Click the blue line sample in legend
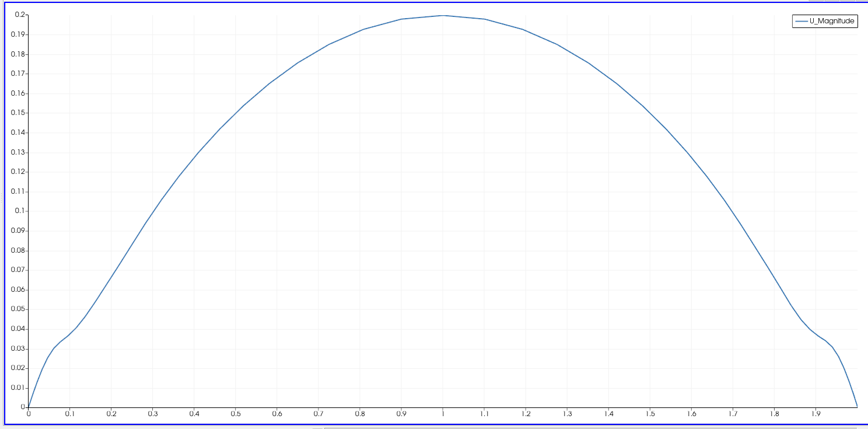The width and height of the screenshot is (868, 429). click(801, 22)
